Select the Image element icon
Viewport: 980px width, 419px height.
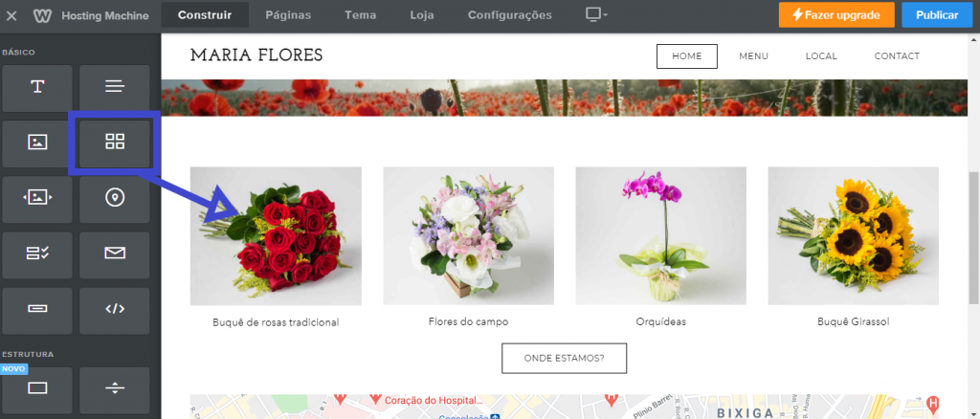(37, 143)
